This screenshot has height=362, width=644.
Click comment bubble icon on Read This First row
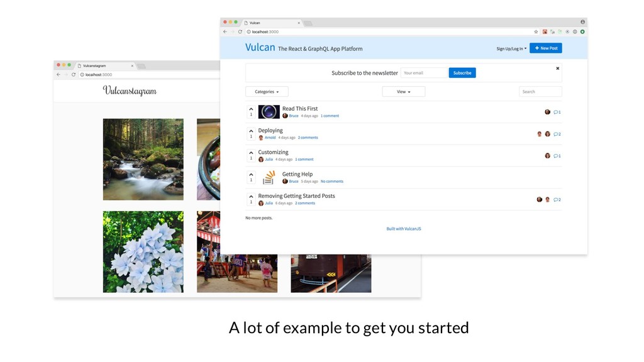point(557,112)
